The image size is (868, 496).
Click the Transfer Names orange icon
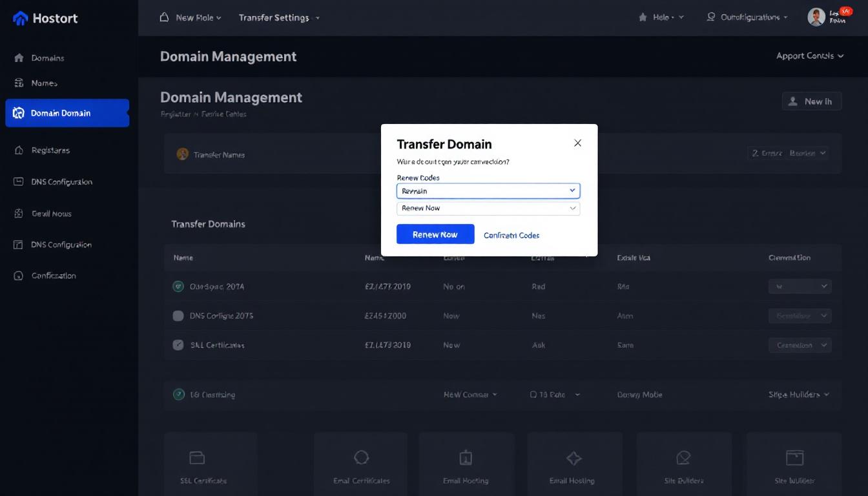(182, 154)
